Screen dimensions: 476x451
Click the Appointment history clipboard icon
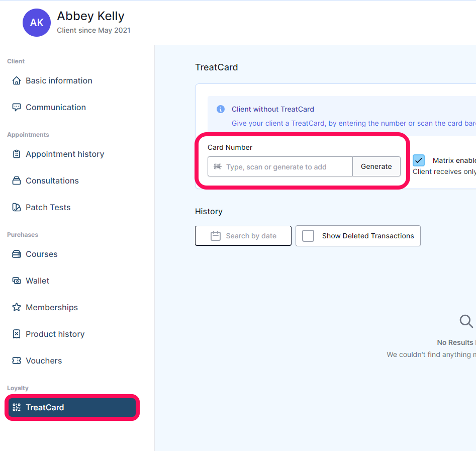point(17,154)
